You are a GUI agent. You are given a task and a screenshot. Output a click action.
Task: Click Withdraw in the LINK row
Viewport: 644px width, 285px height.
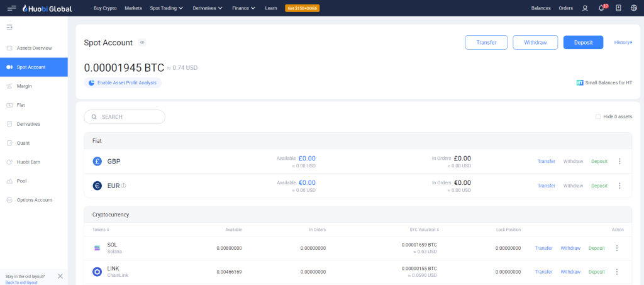570,272
